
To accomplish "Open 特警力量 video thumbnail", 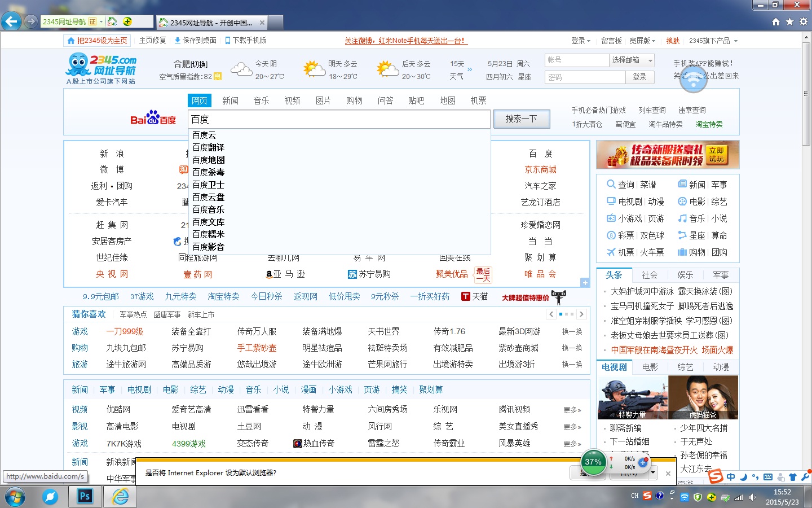I will (x=633, y=397).
